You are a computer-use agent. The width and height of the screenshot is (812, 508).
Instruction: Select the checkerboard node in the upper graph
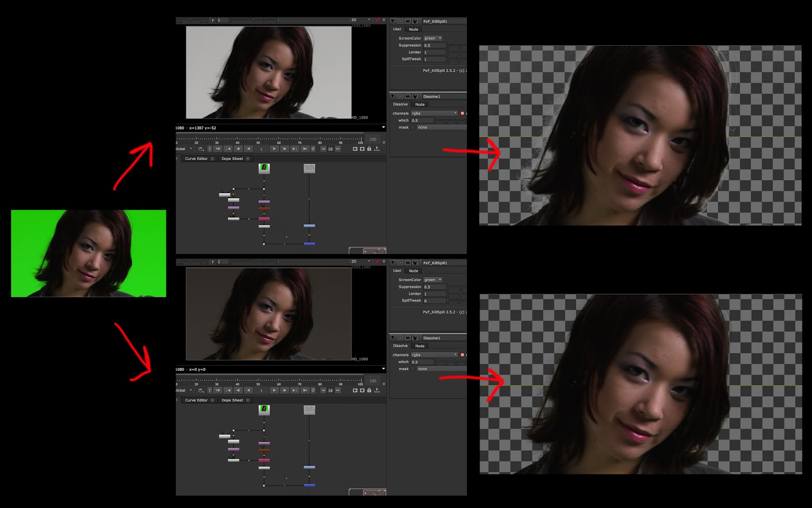pos(309,168)
